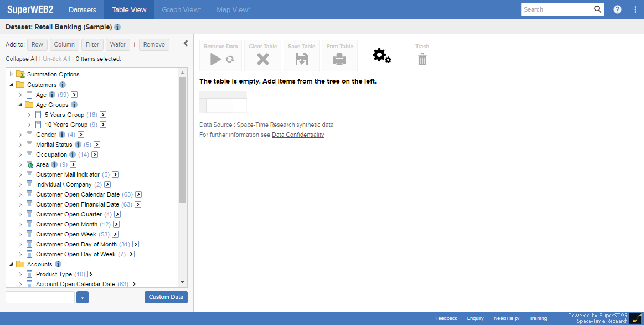Click the Retrieve Data play icon
This screenshot has width=644, height=325.
(216, 59)
